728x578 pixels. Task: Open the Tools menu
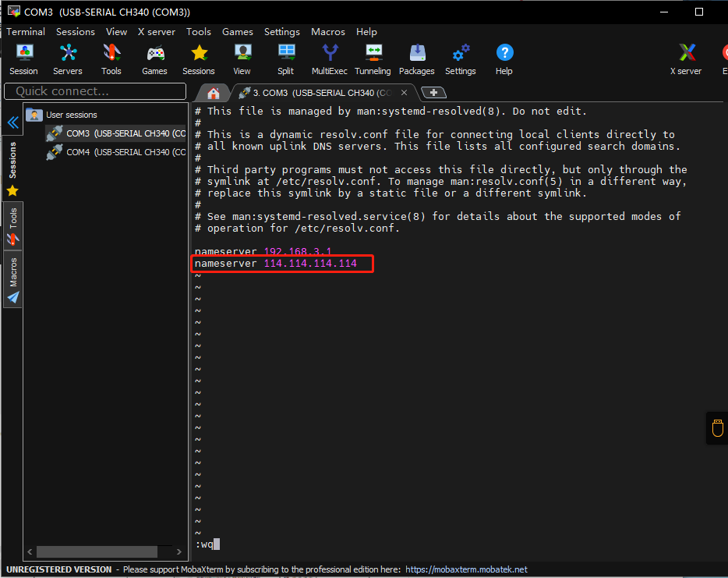pyautogui.click(x=199, y=32)
